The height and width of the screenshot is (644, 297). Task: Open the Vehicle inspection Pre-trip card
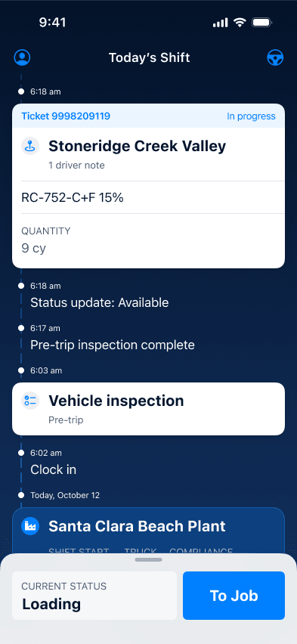(x=148, y=409)
